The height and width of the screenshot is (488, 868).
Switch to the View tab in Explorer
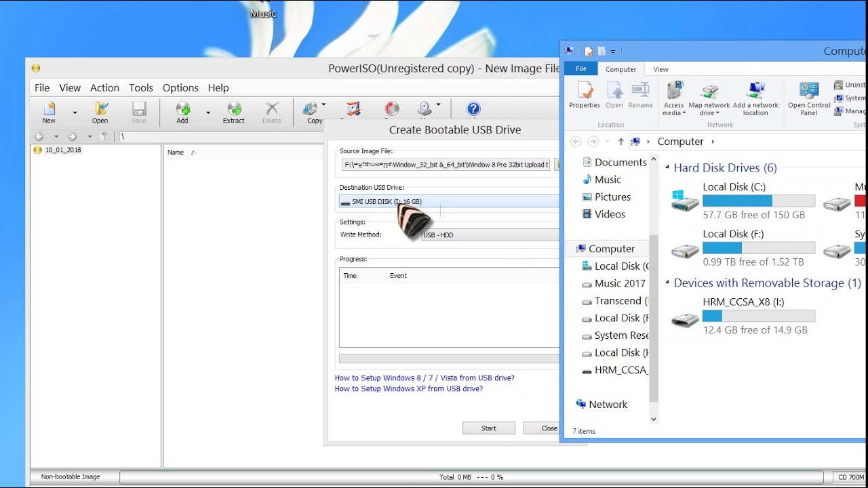coord(660,69)
